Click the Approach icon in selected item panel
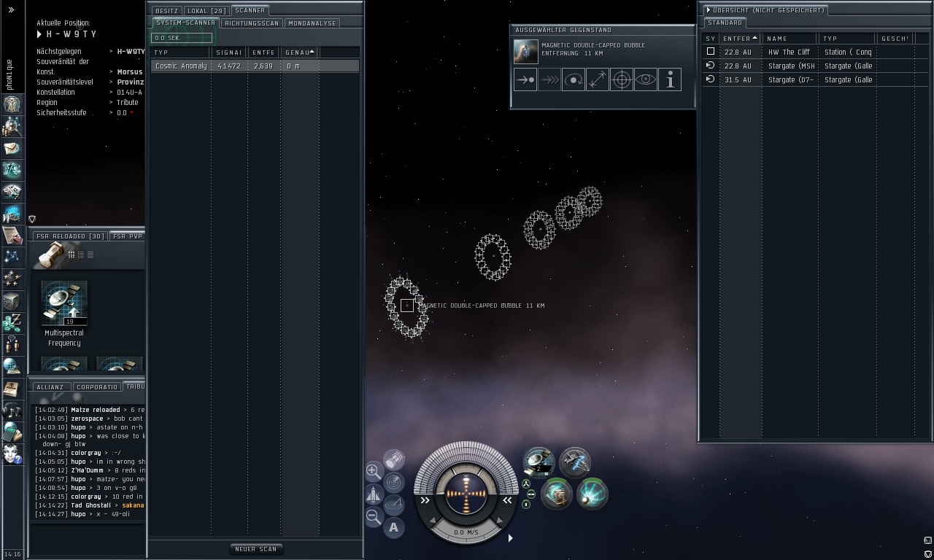Viewport: 934px width, 560px height. click(x=525, y=80)
